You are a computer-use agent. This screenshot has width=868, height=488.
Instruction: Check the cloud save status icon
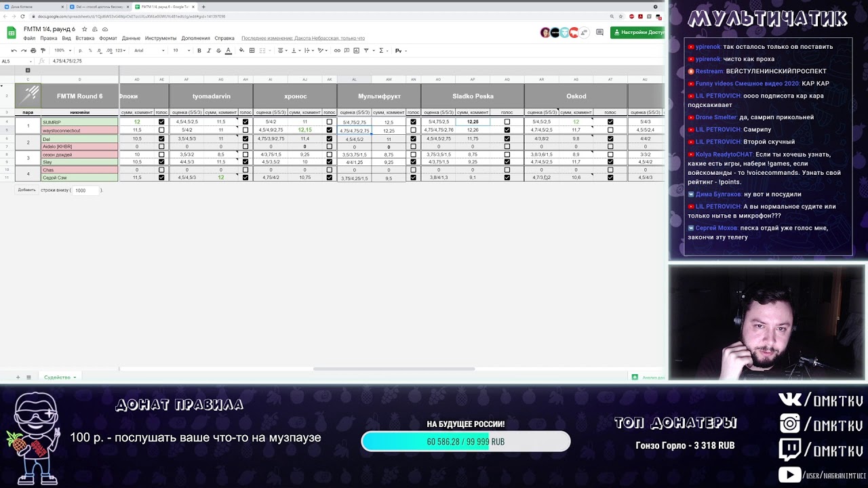pyautogui.click(x=105, y=29)
